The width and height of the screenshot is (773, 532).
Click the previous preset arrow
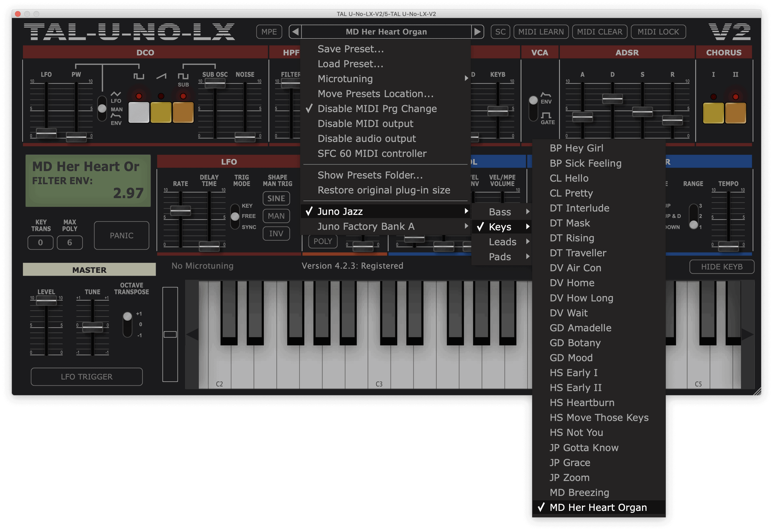(x=295, y=32)
